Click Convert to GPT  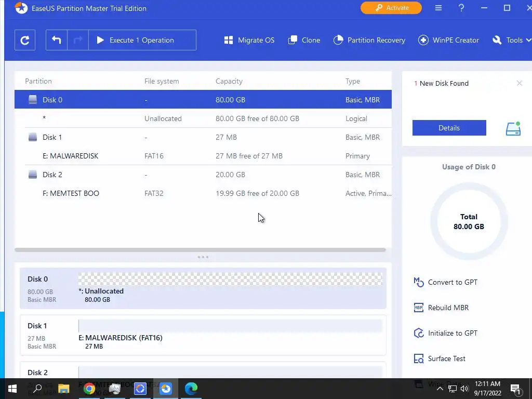pos(453,282)
